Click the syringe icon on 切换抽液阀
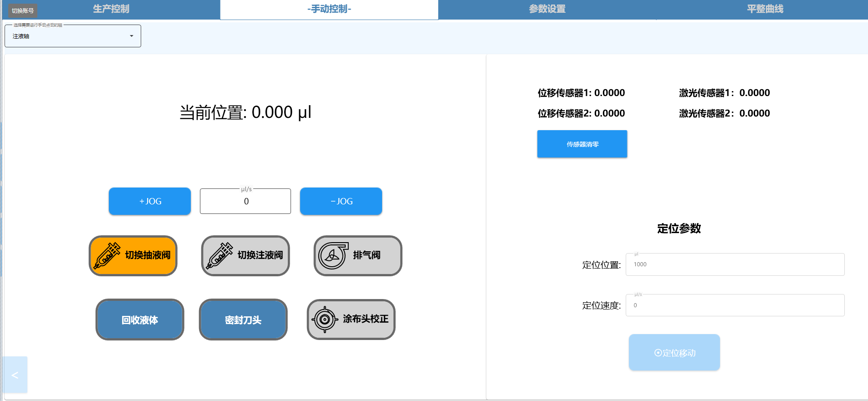868x401 pixels. tap(107, 256)
